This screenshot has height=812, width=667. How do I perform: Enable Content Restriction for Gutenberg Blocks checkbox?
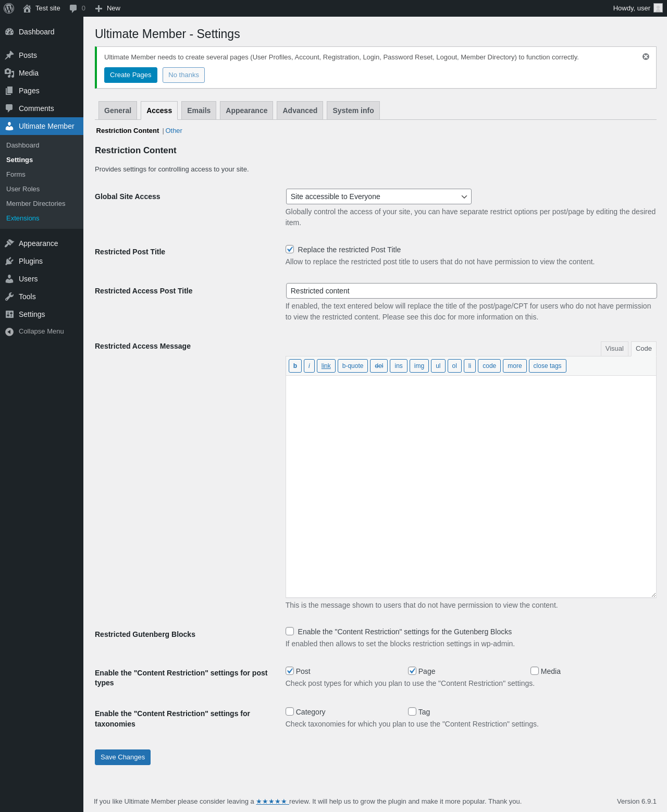tap(290, 632)
